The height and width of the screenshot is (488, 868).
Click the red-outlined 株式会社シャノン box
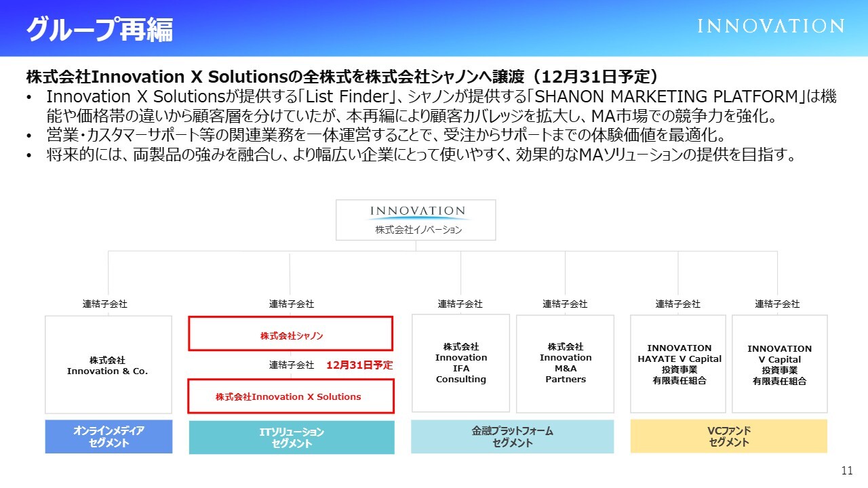(290, 335)
